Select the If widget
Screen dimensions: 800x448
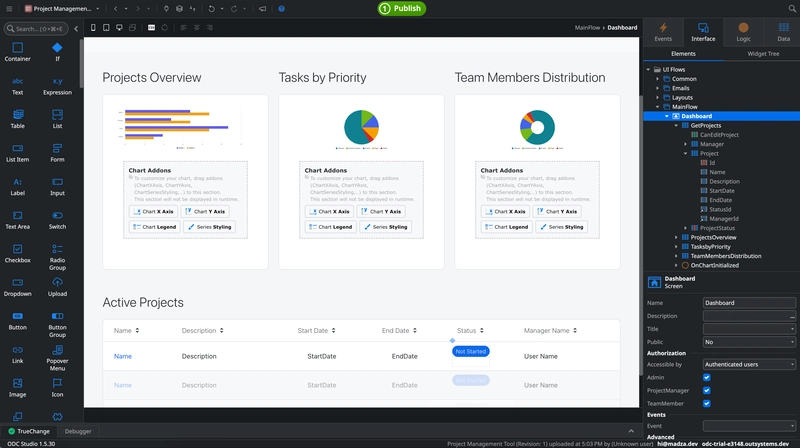click(57, 52)
